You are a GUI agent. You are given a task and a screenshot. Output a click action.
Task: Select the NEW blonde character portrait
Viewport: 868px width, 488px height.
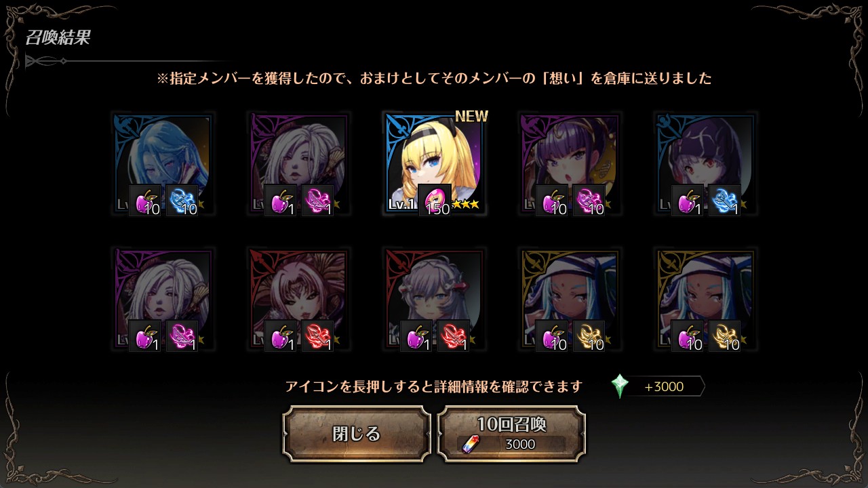point(434,163)
